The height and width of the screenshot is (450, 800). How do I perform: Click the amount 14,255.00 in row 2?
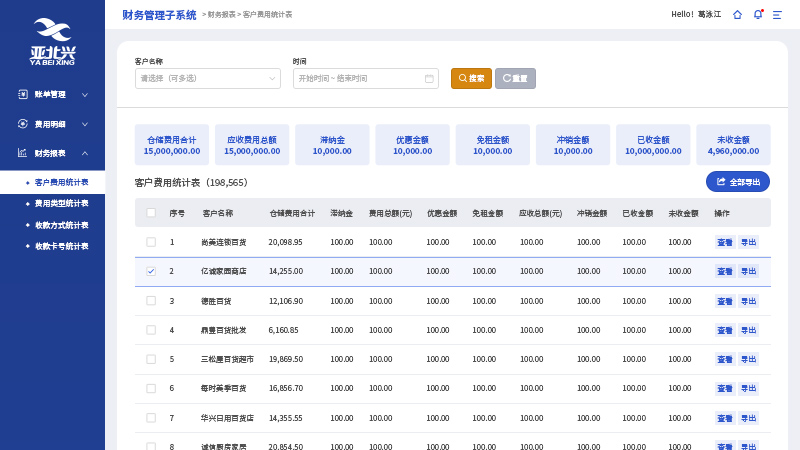coord(286,271)
